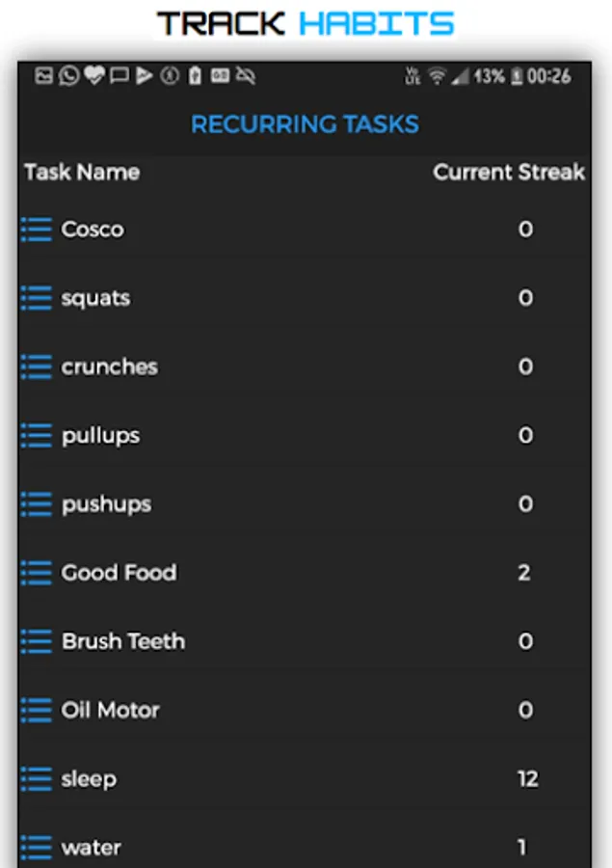Click the Task Name column header
This screenshot has width=612, height=868.
(x=82, y=173)
